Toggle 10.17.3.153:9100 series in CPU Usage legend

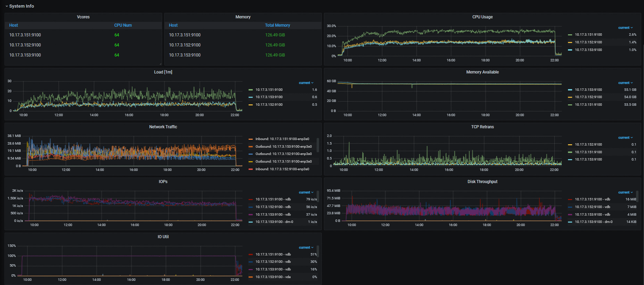point(588,50)
